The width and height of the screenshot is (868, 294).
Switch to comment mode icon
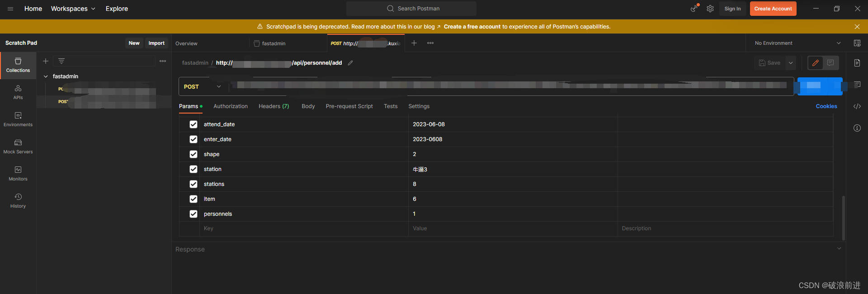coord(830,63)
